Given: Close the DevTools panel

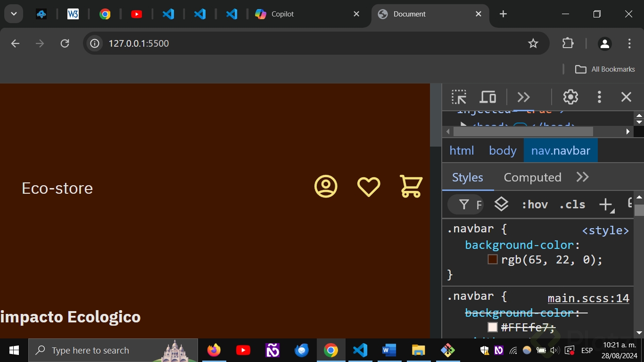Looking at the screenshot, I should coord(626,97).
